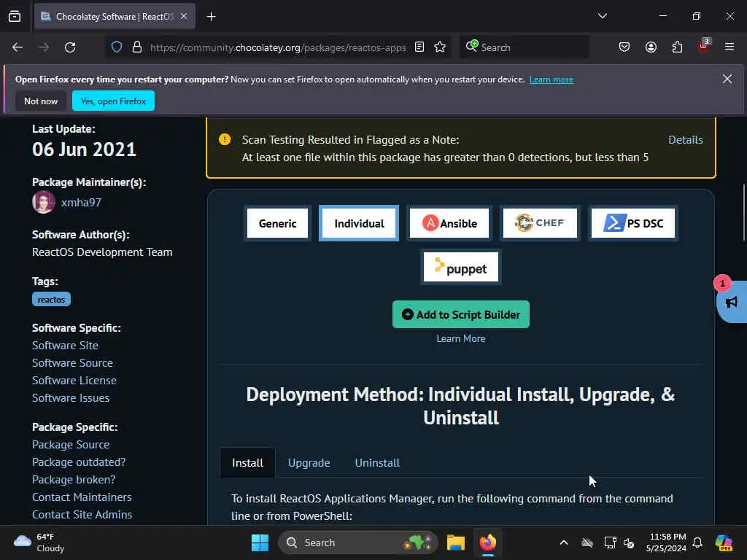Image resolution: width=747 pixels, height=560 pixels.
Task: Open scan testing Details link
Action: coord(685,139)
